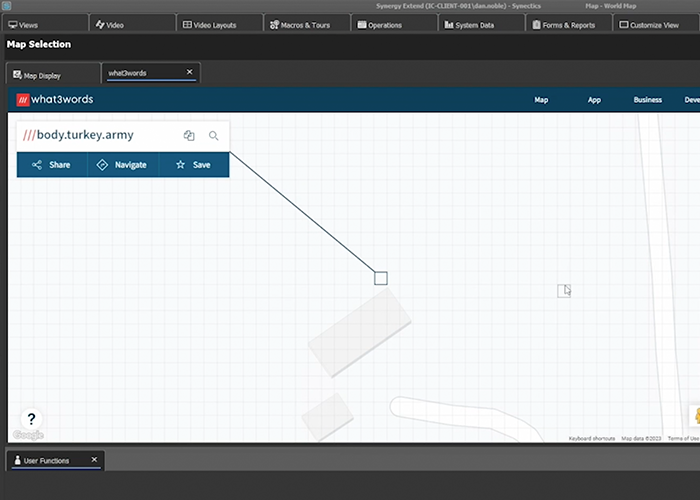Viewport: 700px width, 500px height.
Task: Switch to the Map Display tab
Action: 53,75
